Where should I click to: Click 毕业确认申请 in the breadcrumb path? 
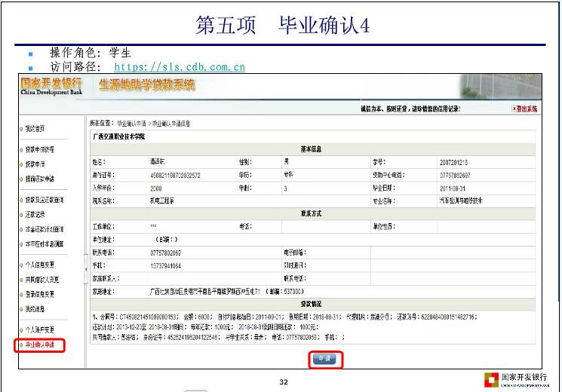(133, 122)
